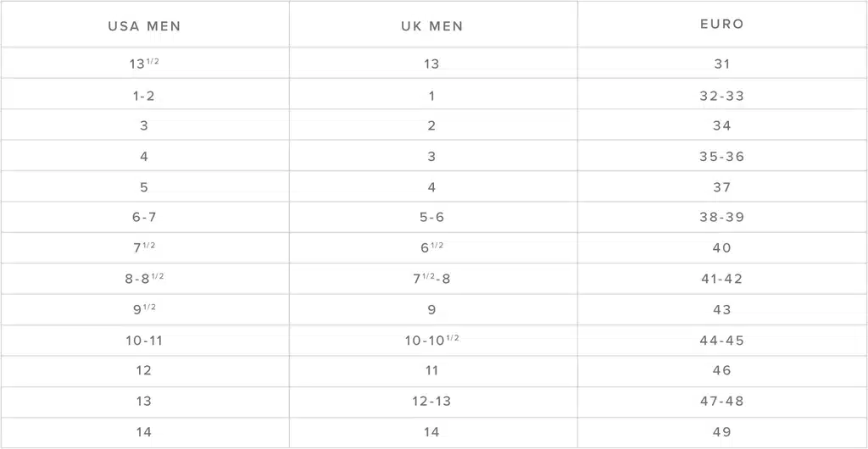The image size is (868, 449).
Task: Select the Euro 35-36 cell
Action: point(722,157)
